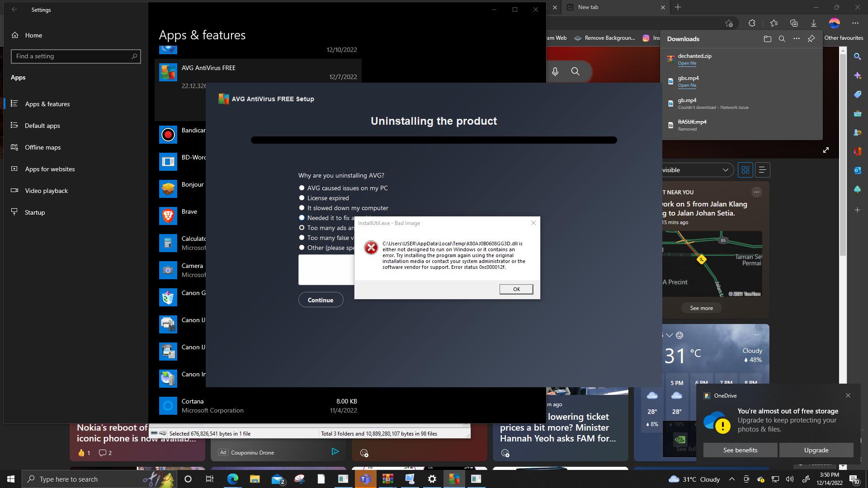
Task: Go to Startup settings section
Action: tap(35, 212)
